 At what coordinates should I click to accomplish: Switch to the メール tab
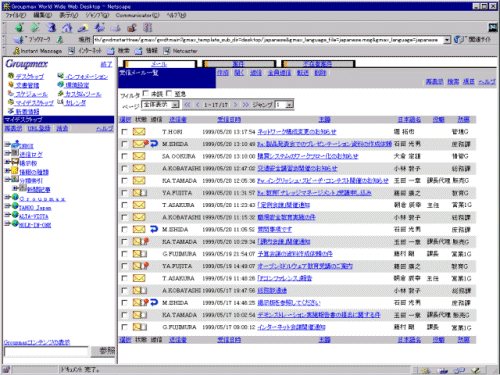click(x=160, y=64)
